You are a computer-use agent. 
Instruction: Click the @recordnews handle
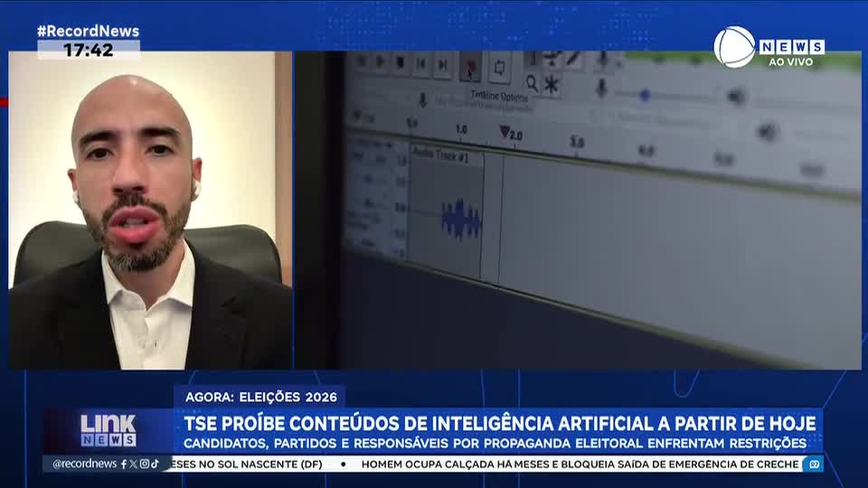(84, 464)
